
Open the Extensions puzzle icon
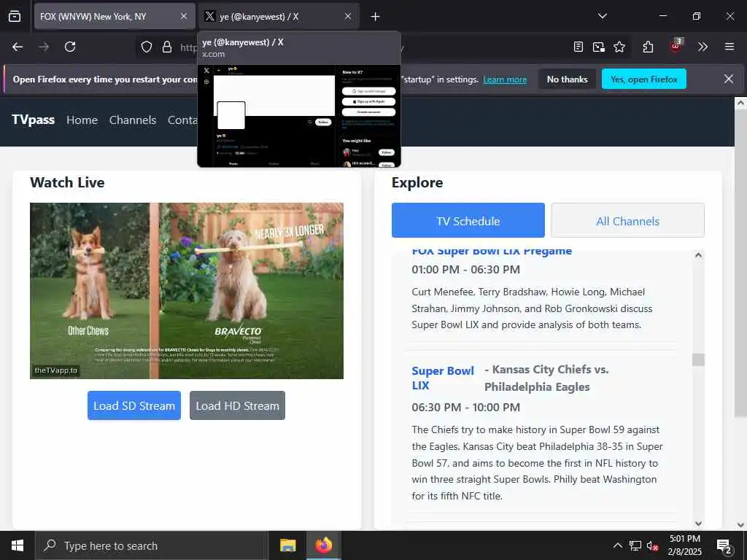[648, 47]
